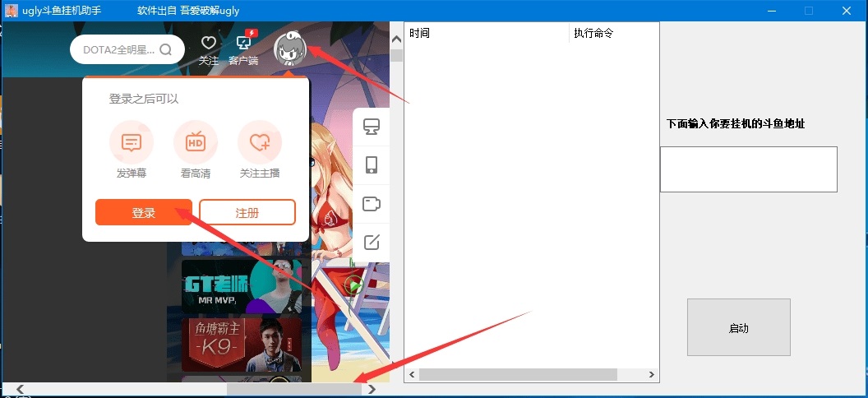
Task: Click the browser pane scroll-up arrow
Action: point(396,39)
